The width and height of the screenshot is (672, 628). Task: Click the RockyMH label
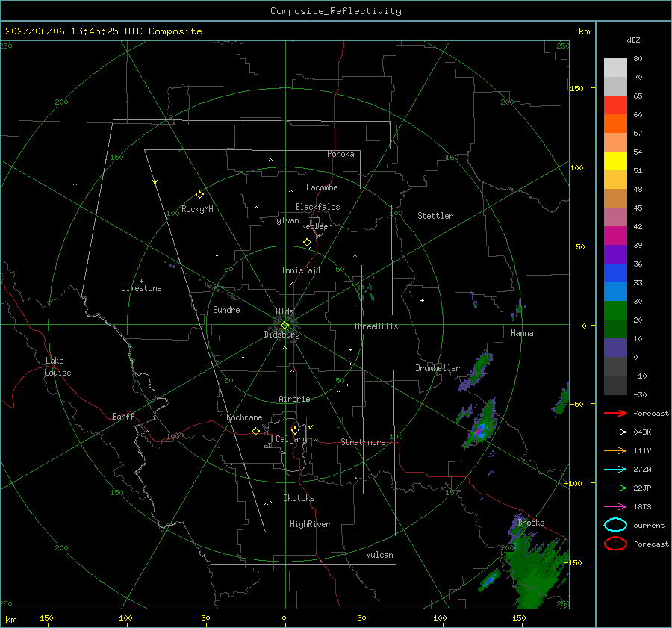tap(197, 209)
